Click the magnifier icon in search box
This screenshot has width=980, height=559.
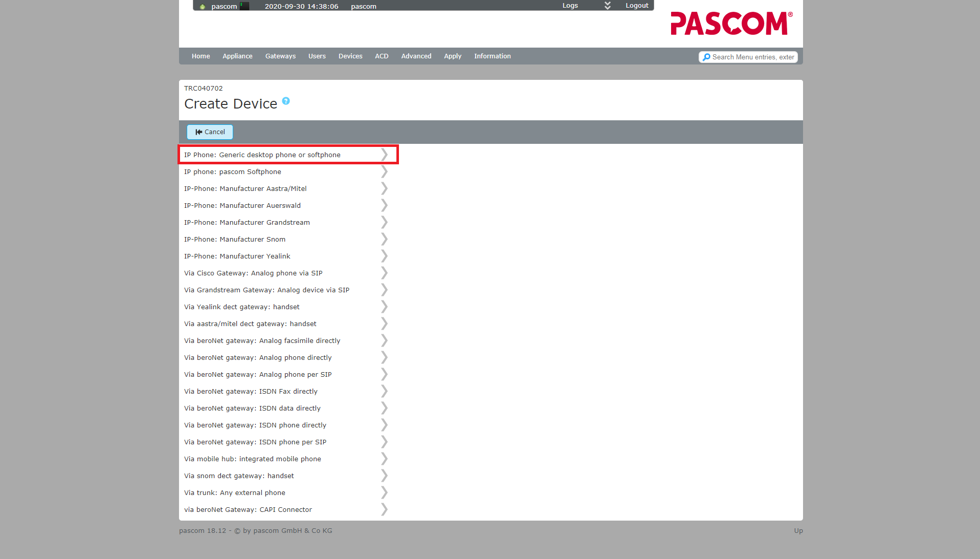(706, 57)
